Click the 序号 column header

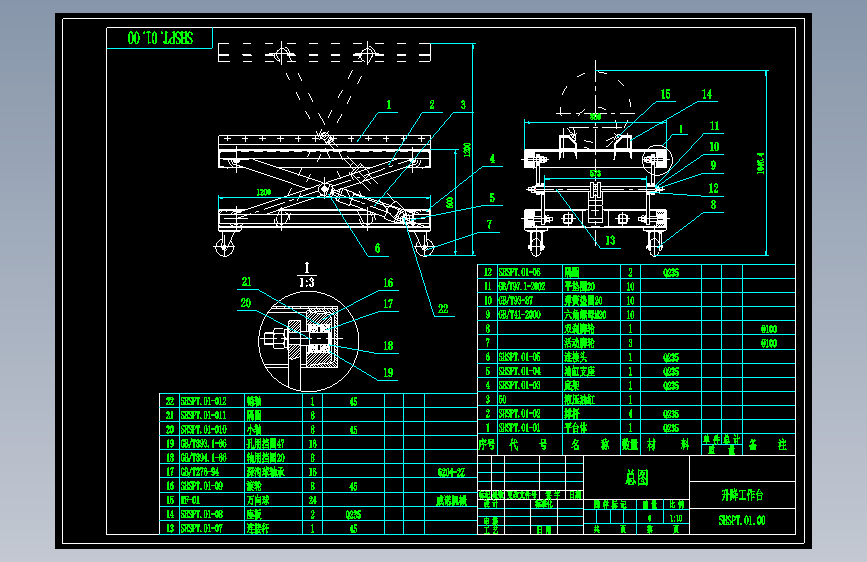pyautogui.click(x=487, y=445)
